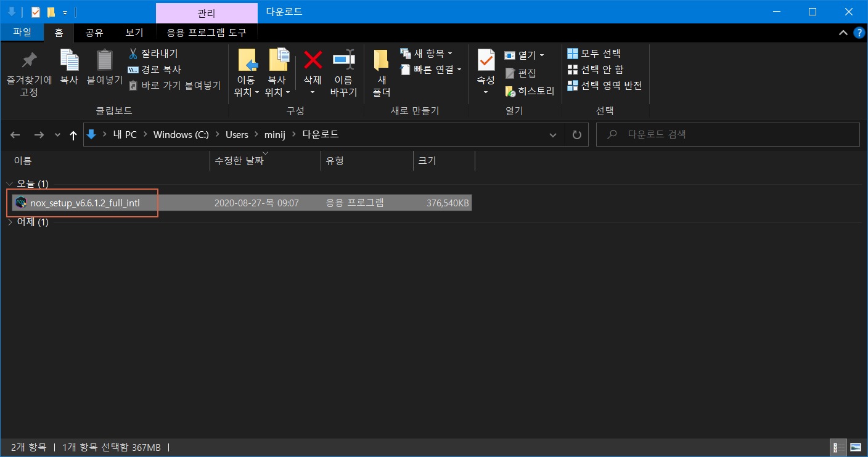Click Select none (선택 안 함)
Screen dimensions: 868x457
point(596,70)
